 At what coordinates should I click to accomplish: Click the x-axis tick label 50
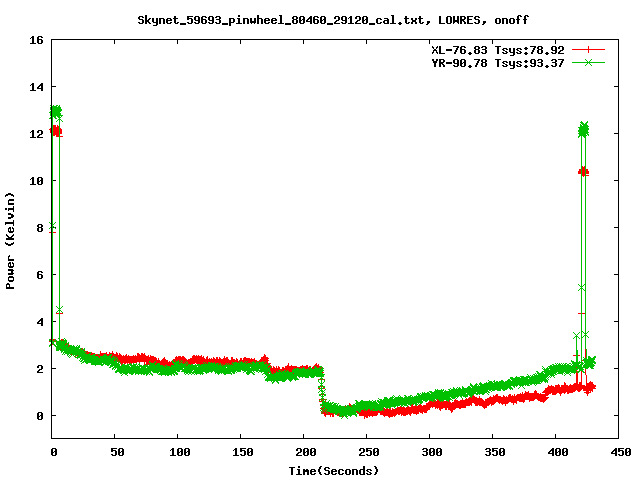point(117,452)
